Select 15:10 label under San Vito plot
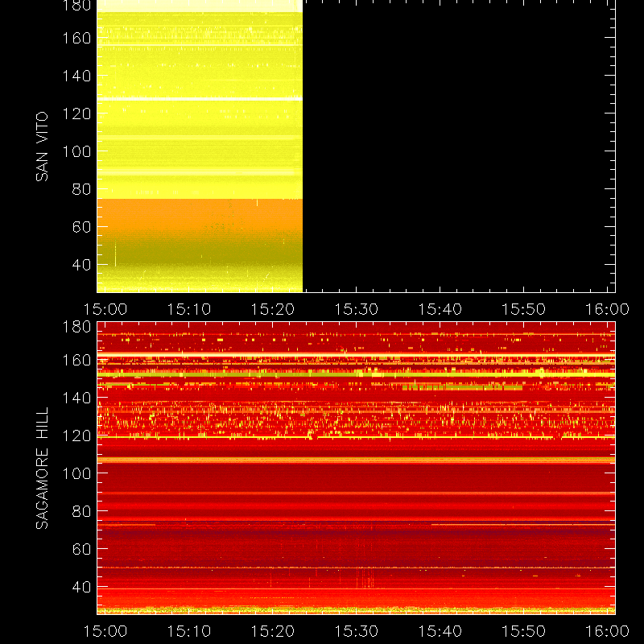The height and width of the screenshot is (644, 644). point(189,309)
